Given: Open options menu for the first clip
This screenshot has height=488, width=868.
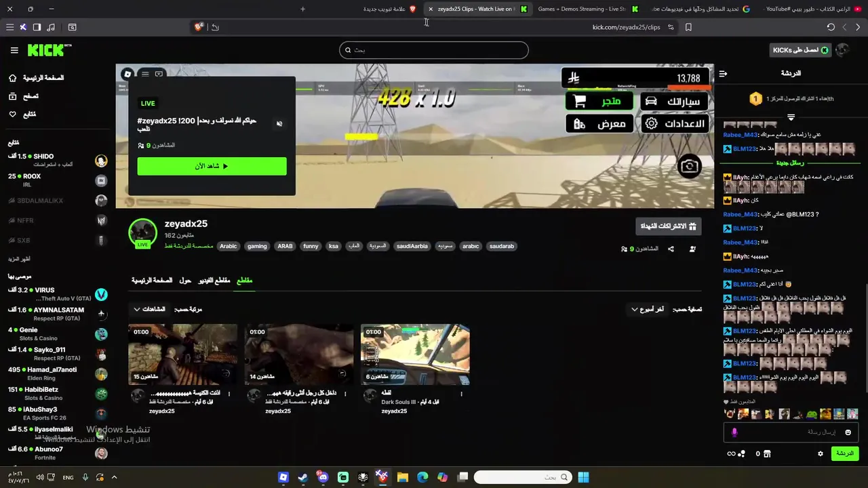Looking at the screenshot, I should [x=229, y=394].
